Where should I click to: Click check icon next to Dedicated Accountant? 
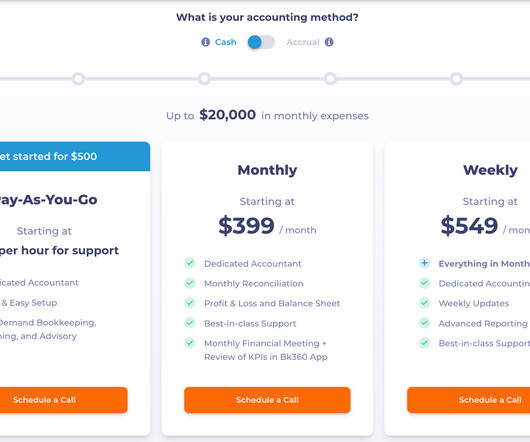(x=190, y=263)
